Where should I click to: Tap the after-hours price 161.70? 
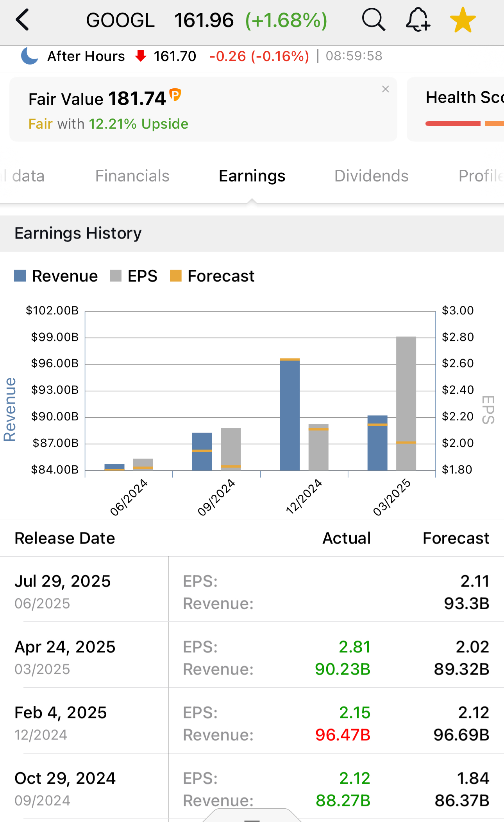pos(175,56)
